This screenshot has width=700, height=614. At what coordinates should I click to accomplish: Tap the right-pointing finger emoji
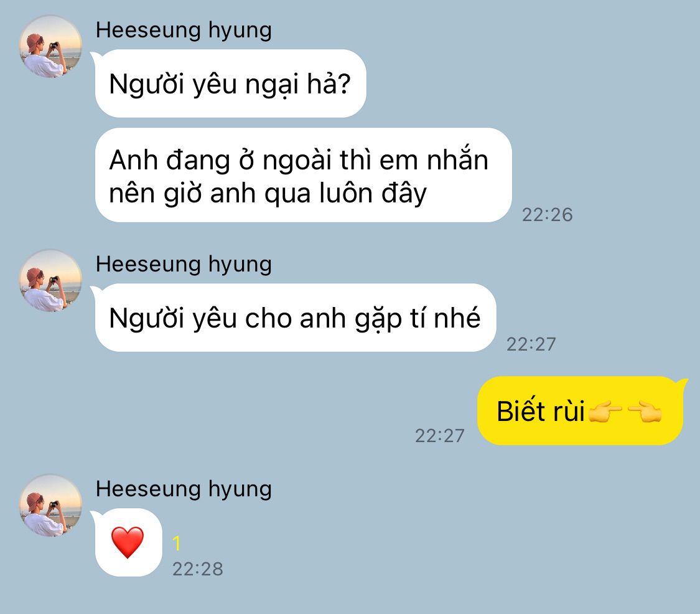[x=605, y=412]
